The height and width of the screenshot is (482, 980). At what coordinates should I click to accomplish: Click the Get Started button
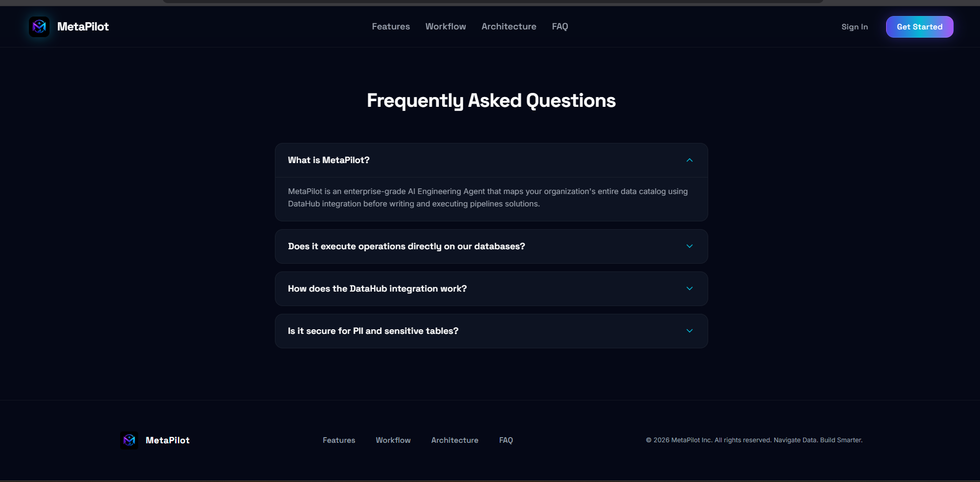pyautogui.click(x=920, y=27)
